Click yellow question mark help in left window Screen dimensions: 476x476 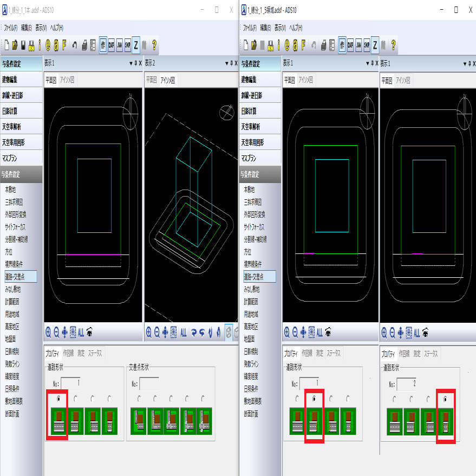tap(154, 45)
